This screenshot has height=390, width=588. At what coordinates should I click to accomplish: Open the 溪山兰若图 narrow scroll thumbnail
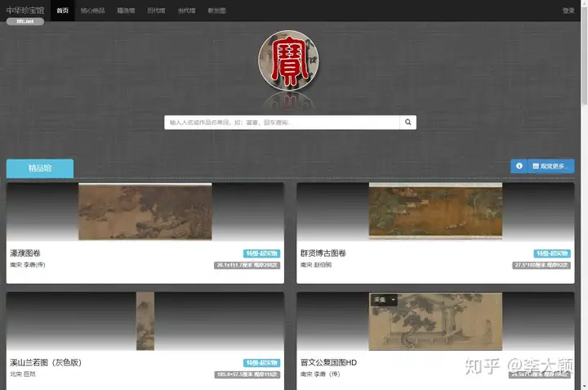pyautogui.click(x=145, y=321)
